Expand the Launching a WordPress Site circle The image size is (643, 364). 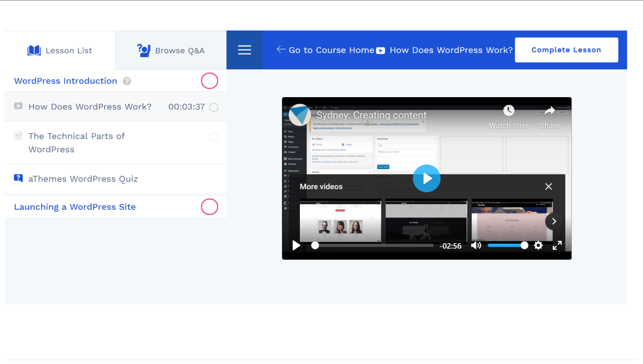(x=209, y=207)
